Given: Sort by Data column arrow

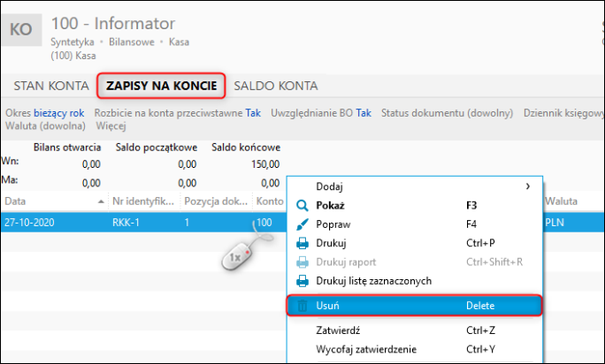Looking at the screenshot, I should coord(101,201).
